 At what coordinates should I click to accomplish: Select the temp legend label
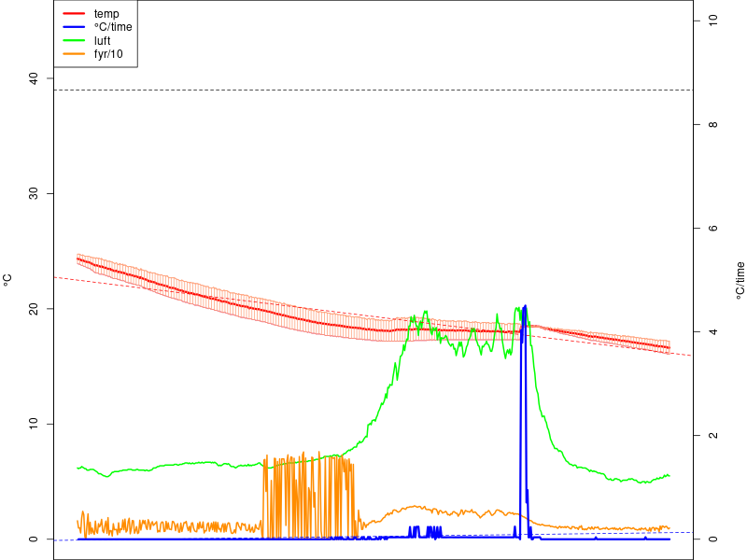click(106, 14)
